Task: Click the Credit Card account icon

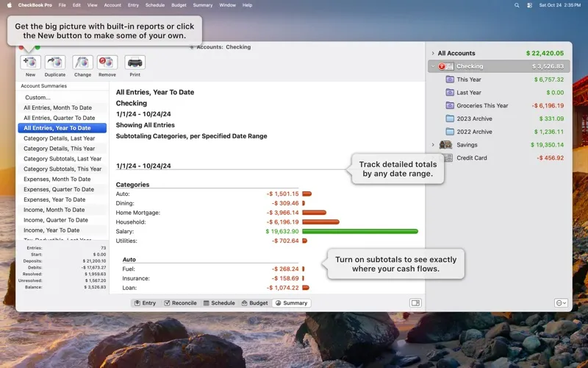Action: pos(448,158)
